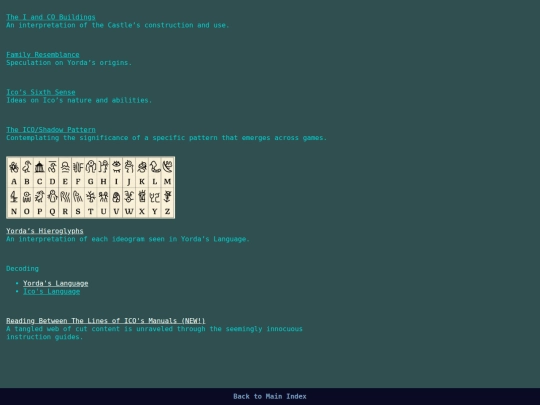The height and width of the screenshot is (405, 540).
Task: Open the Ico's Language decoding link
Action: click(51, 291)
